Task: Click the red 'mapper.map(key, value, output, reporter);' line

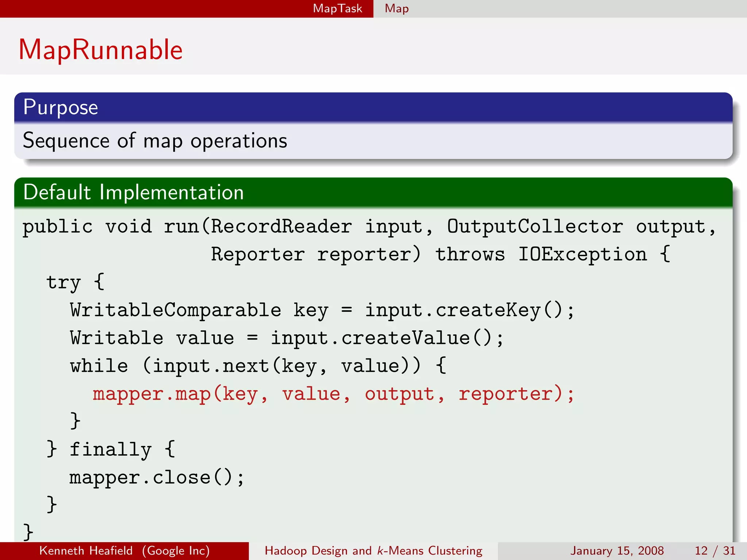Action: [x=333, y=394]
